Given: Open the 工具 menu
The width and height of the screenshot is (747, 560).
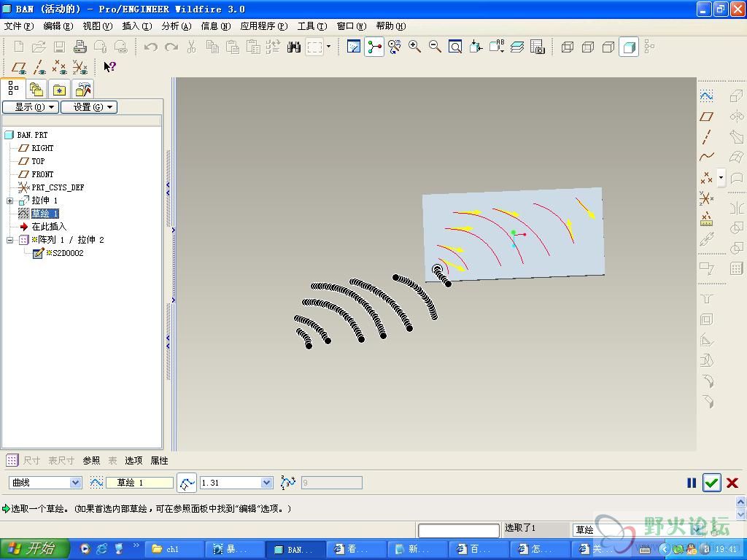Looking at the screenshot, I should point(312,26).
